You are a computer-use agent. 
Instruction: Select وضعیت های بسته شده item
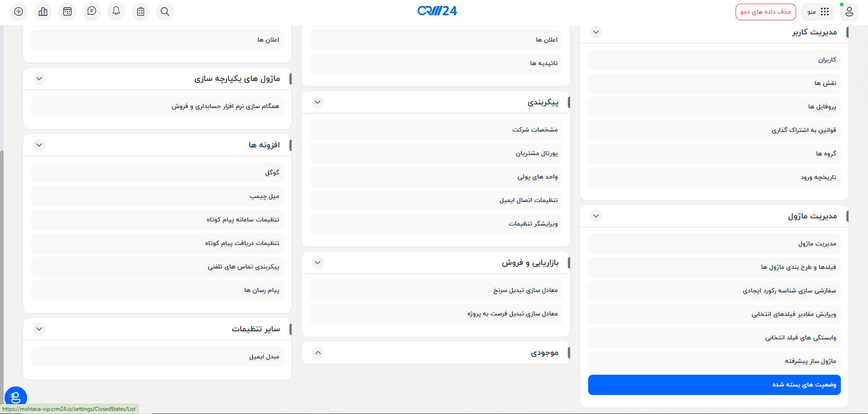[x=714, y=385]
